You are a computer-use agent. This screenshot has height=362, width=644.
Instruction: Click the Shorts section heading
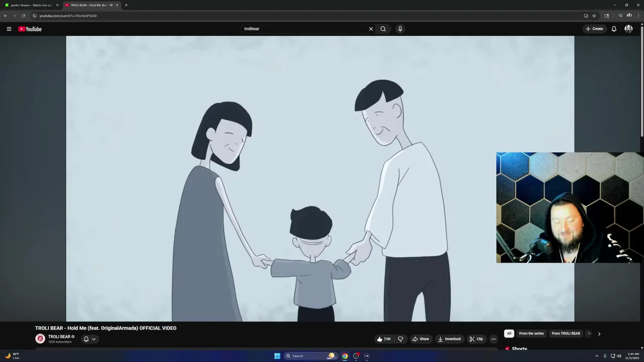(x=519, y=349)
